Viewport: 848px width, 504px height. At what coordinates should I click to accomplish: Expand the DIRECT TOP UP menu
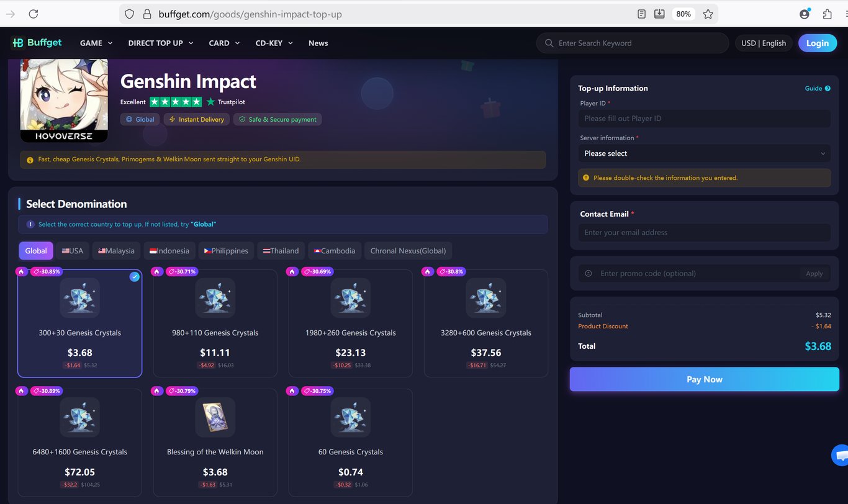pos(161,43)
